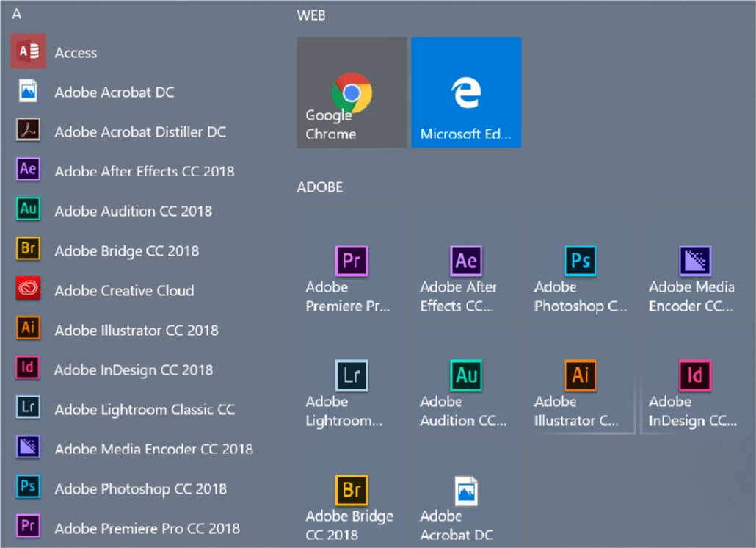Screen dimensions: 756x548
Task: Select 'Access' text in app list
Action: click(x=76, y=53)
